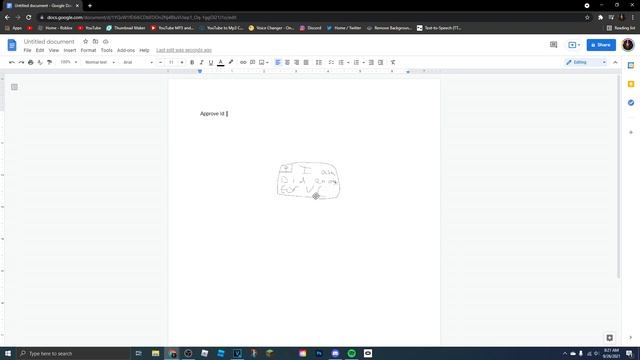Apply bulleted list formatting
The width and height of the screenshot is (640, 360).
[341, 62]
